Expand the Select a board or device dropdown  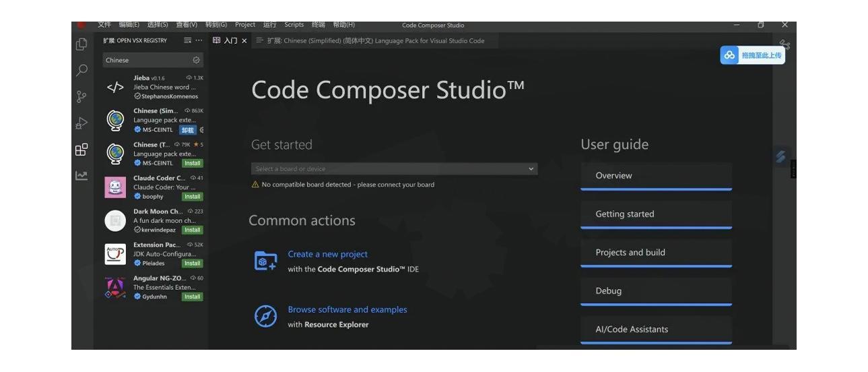coord(394,169)
